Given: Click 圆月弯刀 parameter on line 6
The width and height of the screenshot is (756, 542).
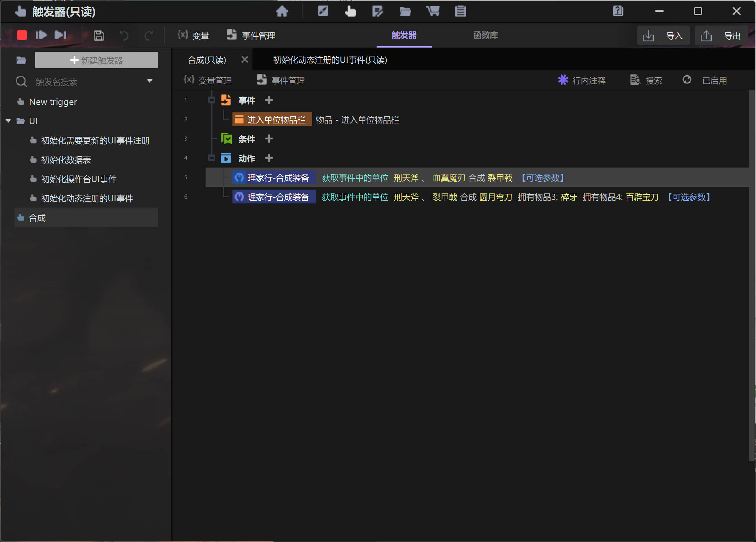Looking at the screenshot, I should [496, 197].
